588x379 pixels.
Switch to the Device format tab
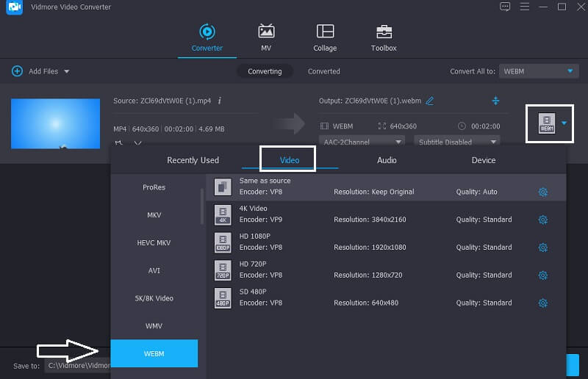coord(484,160)
